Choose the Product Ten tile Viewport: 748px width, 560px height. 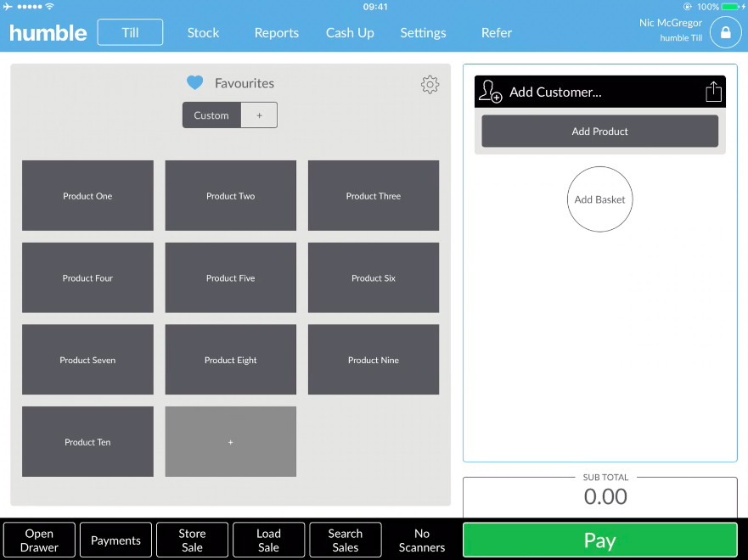click(x=87, y=441)
